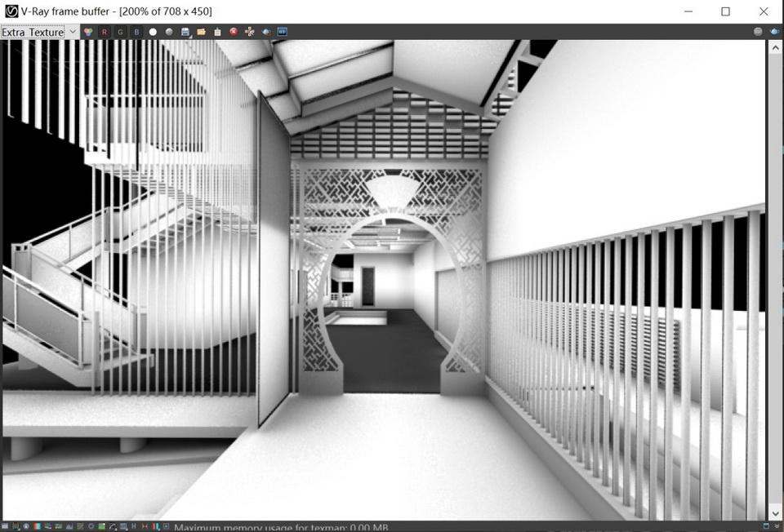Viewport: 784px width, 532px height.
Task: Save the rendered image with disk icon
Action: point(185,32)
